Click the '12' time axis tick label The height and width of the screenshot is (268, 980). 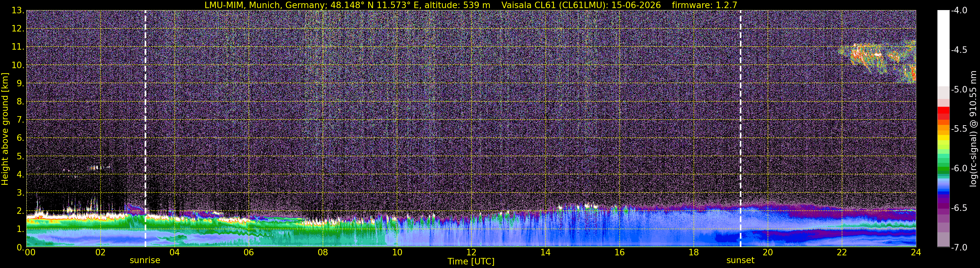pos(471,252)
